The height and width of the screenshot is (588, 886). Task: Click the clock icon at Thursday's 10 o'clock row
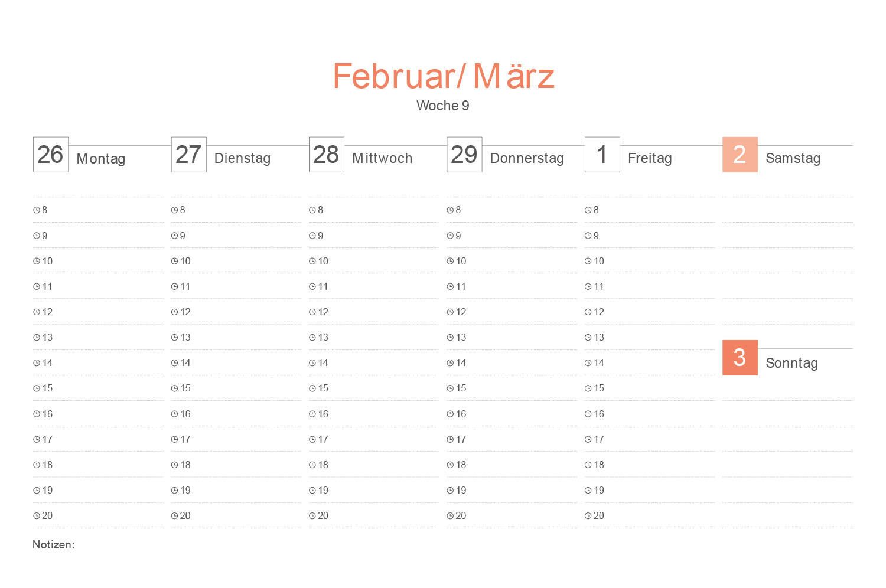450,262
